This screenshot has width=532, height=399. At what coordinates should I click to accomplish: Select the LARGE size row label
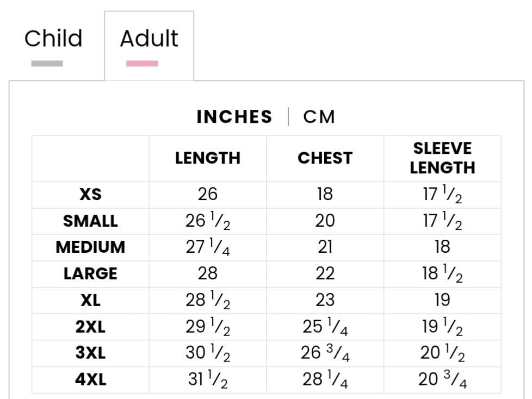coord(91,273)
